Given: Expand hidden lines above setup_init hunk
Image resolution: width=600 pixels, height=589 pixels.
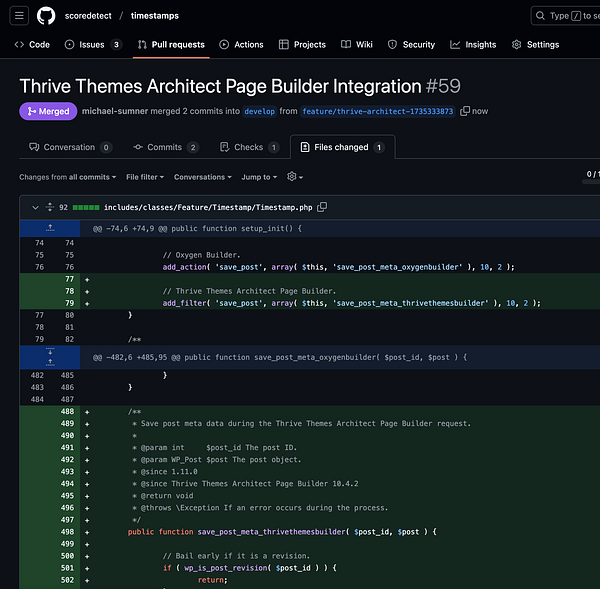Looking at the screenshot, I should pos(49,228).
